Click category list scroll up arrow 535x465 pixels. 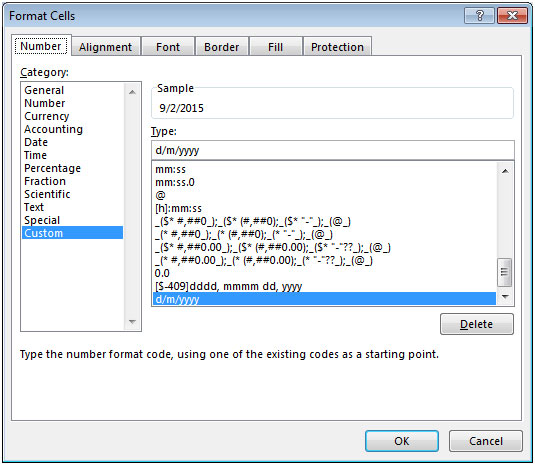tap(132, 92)
